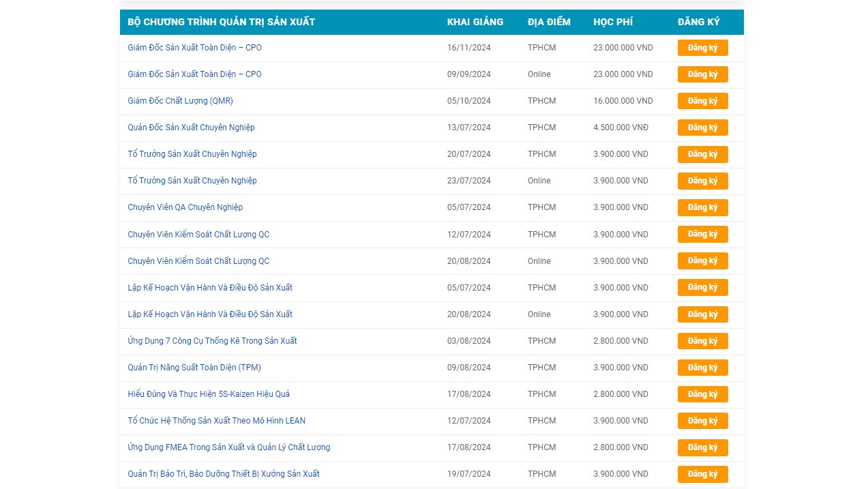This screenshot has height=489, width=868.
Task: Register for Tổ Trưởng Sản Xuất on 20/07/2024
Action: [x=702, y=154]
